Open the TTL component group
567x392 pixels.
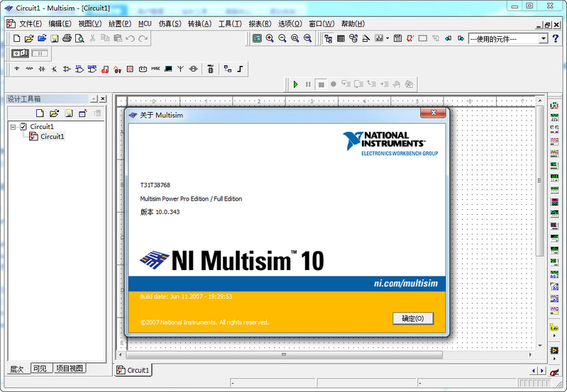pos(79,69)
